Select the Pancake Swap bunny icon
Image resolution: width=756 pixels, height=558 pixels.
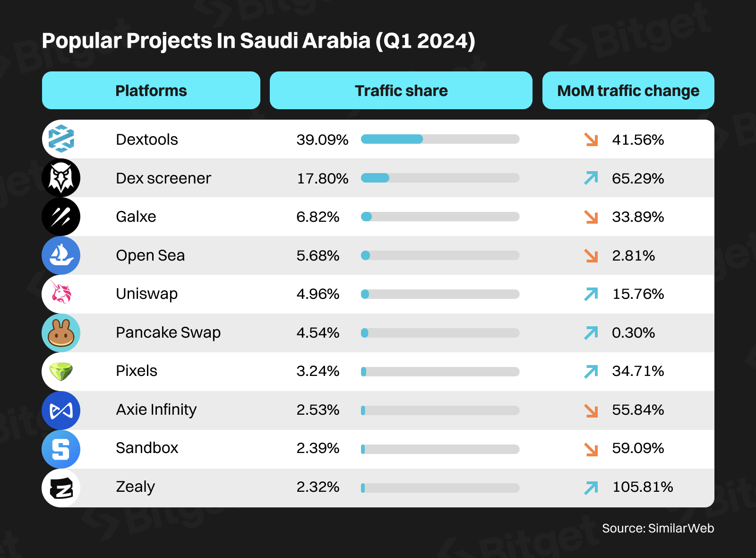click(61, 332)
